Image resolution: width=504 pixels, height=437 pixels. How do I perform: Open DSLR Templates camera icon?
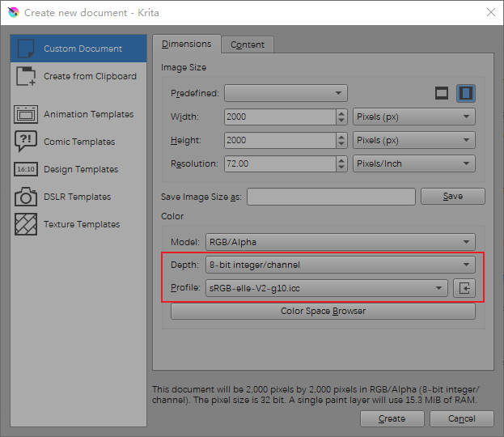(26, 197)
